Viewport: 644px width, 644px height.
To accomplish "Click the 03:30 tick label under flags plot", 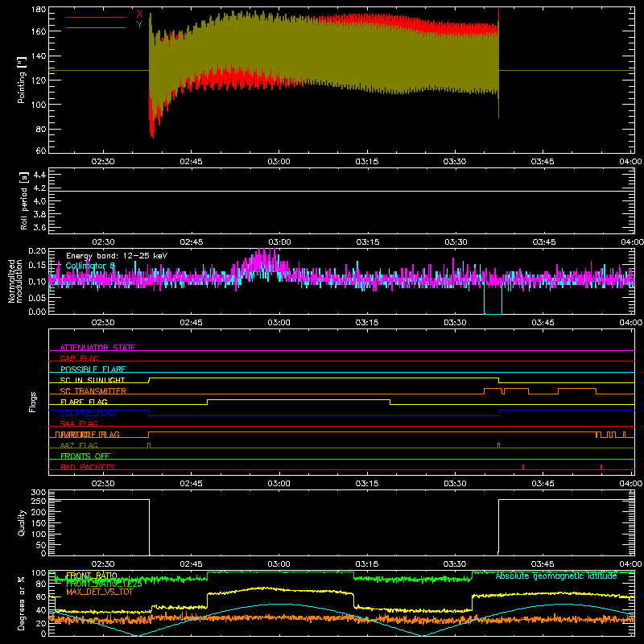I will point(455,484).
